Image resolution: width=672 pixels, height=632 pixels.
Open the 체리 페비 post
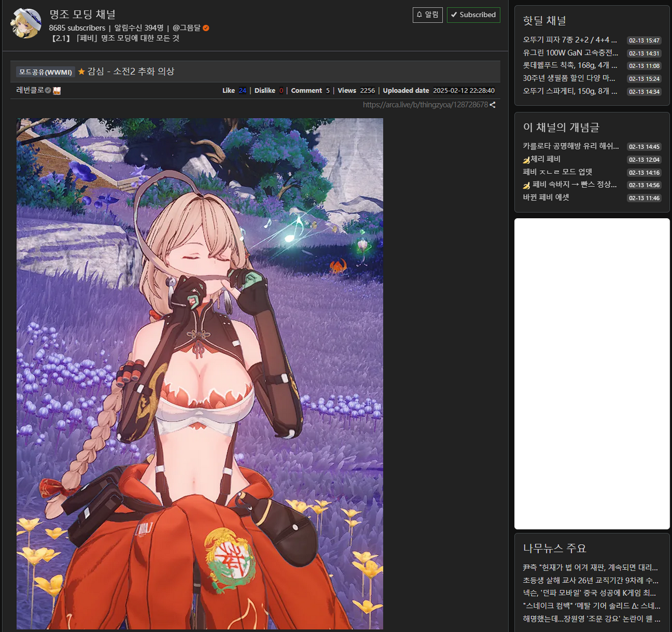click(546, 159)
